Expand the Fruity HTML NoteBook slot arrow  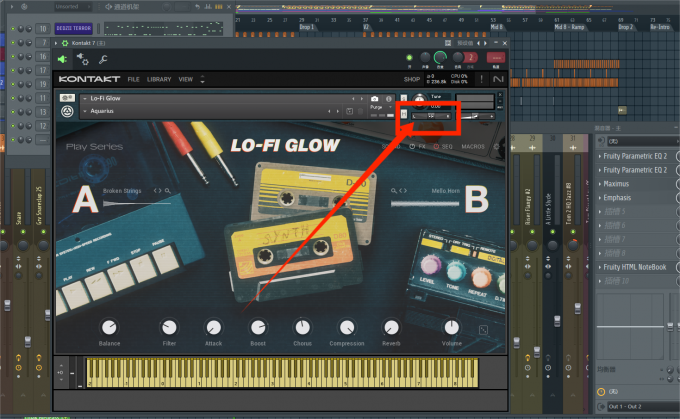[x=600, y=267]
